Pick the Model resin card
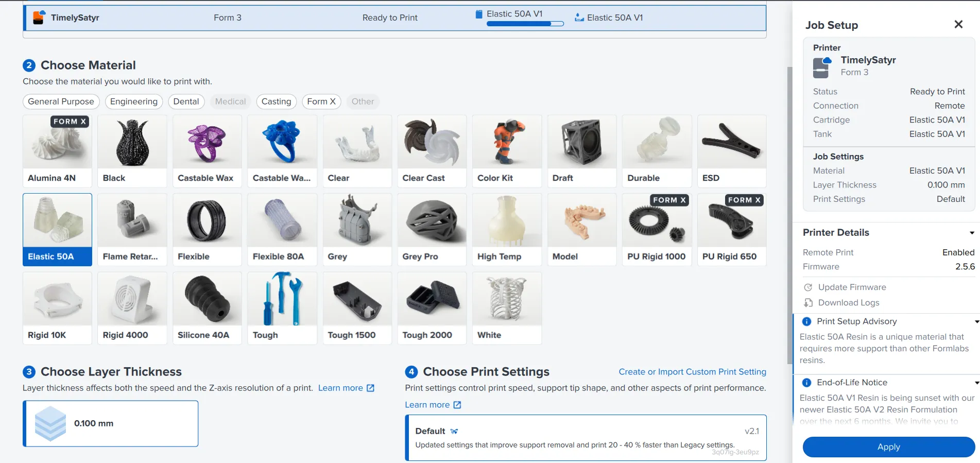This screenshot has width=980, height=463. click(x=582, y=230)
